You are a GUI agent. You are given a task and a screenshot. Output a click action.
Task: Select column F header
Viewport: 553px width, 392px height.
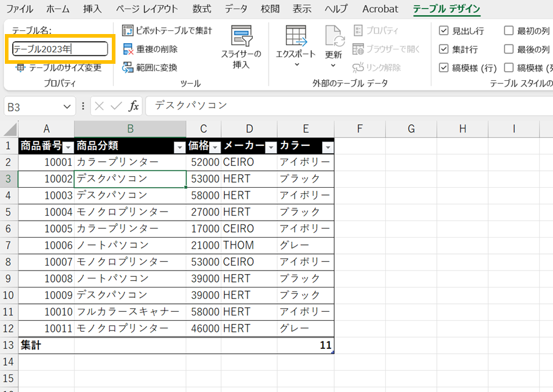click(360, 129)
